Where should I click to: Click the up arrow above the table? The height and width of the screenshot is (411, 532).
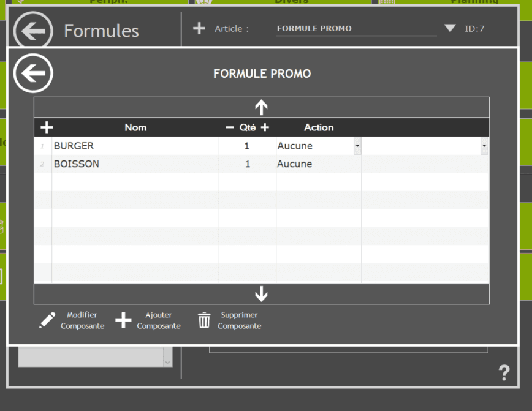coord(261,108)
